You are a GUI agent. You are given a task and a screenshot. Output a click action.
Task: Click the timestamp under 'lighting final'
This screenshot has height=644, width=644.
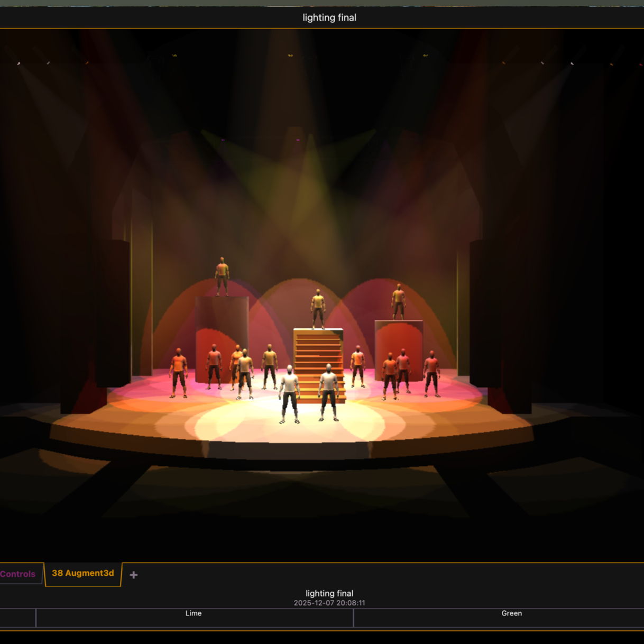tap(329, 603)
